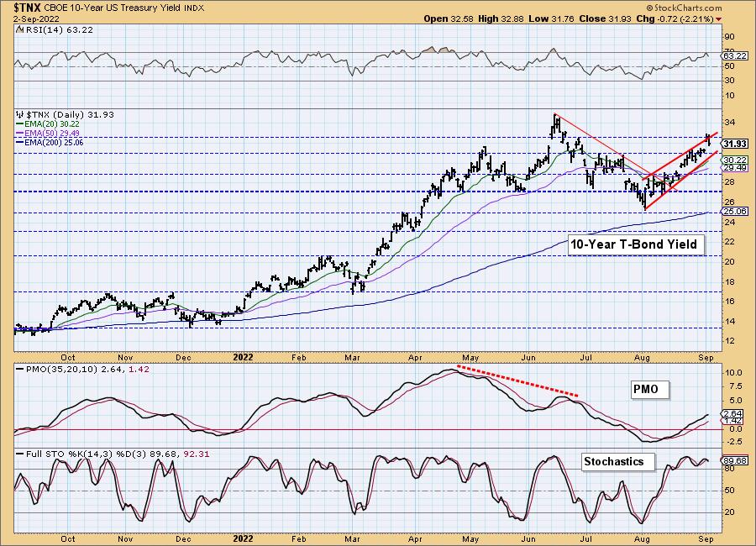Click the 'CBOE 10-Year US Treasury Yield' title
This screenshot has width=756, height=546.
[x=113, y=8]
